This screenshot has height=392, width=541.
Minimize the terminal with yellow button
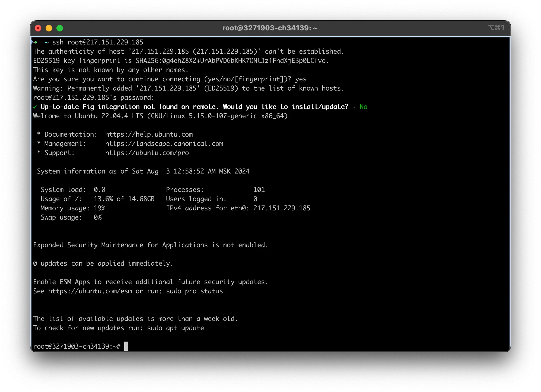49,28
